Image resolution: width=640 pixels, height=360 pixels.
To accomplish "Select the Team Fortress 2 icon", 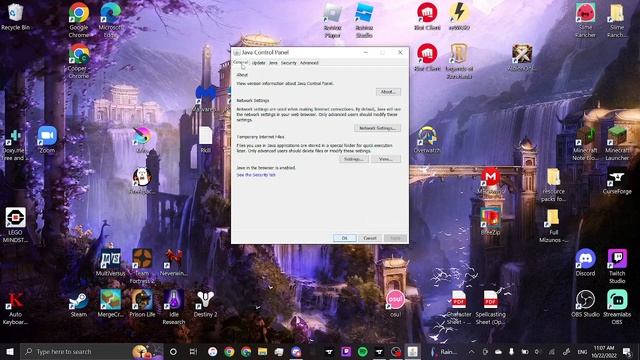I will pyautogui.click(x=142, y=266).
